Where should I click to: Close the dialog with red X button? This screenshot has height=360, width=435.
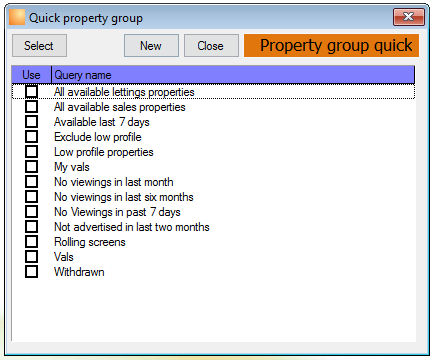tap(409, 17)
